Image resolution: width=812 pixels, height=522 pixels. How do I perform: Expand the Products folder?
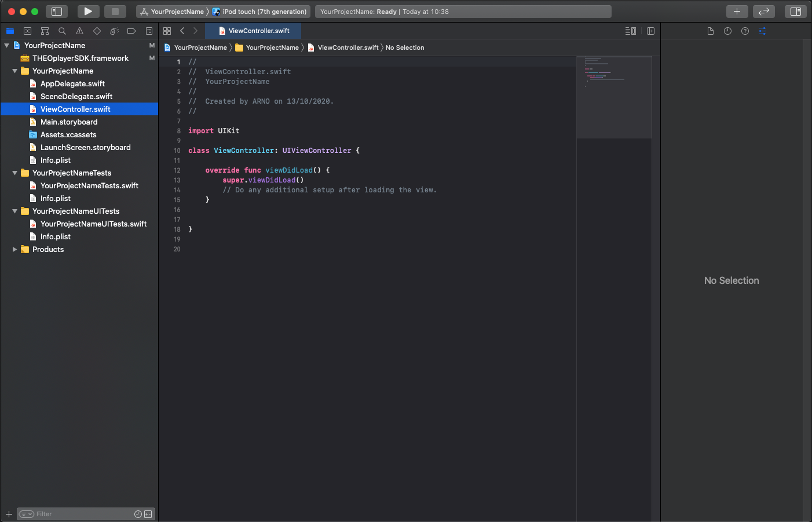[15, 250]
